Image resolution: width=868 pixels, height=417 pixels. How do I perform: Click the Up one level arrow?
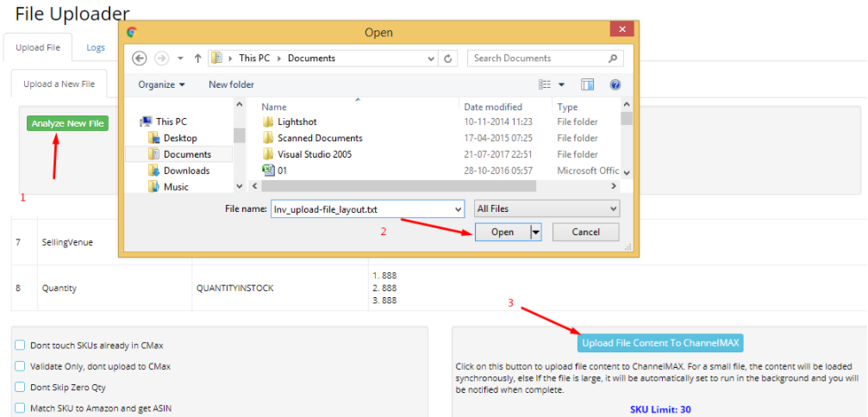(x=197, y=59)
